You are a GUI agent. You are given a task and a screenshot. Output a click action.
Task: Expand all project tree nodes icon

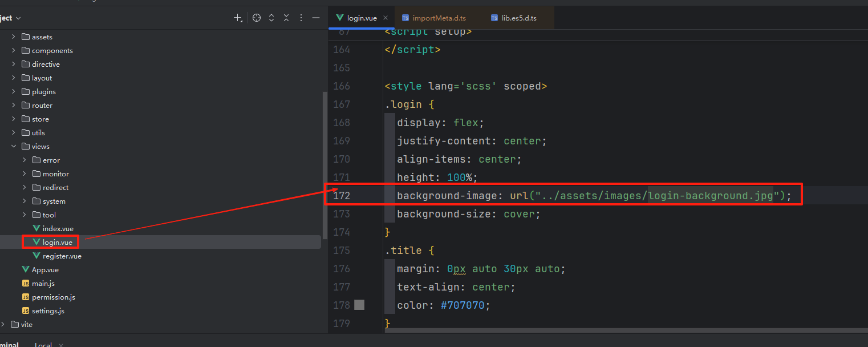pos(271,18)
